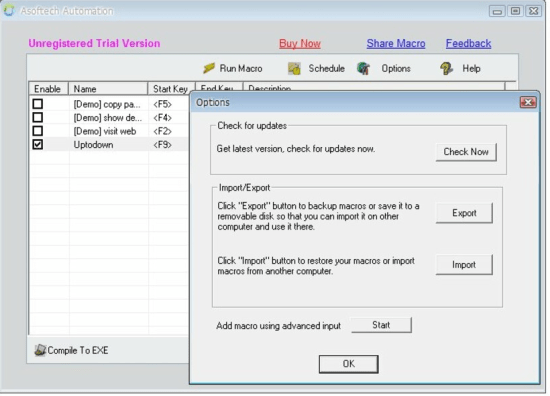
Task: Open the Options toolbar label
Action: pos(396,68)
